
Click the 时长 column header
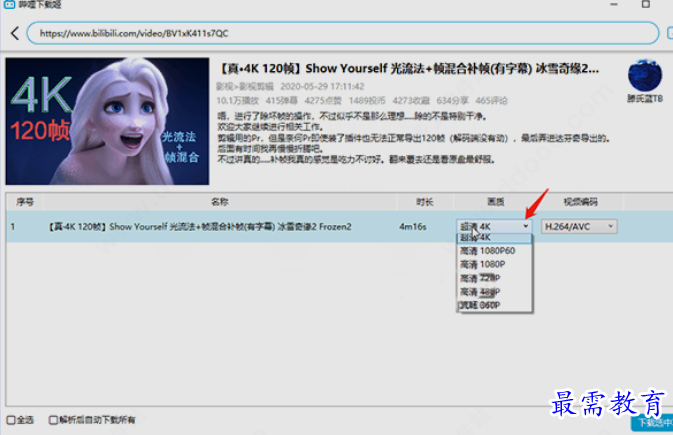click(424, 202)
